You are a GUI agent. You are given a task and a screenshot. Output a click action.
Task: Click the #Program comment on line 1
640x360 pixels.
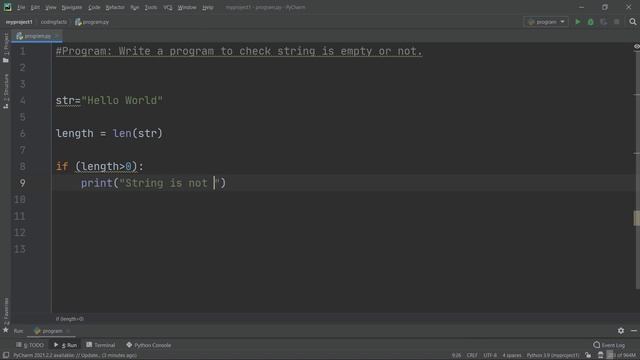239,51
